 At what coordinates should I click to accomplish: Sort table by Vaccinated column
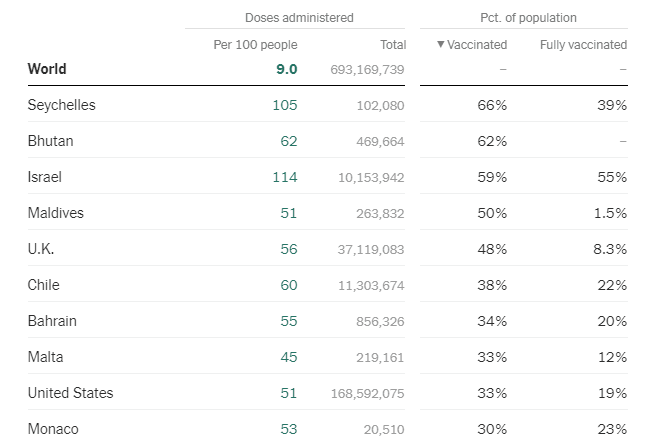tap(477, 45)
